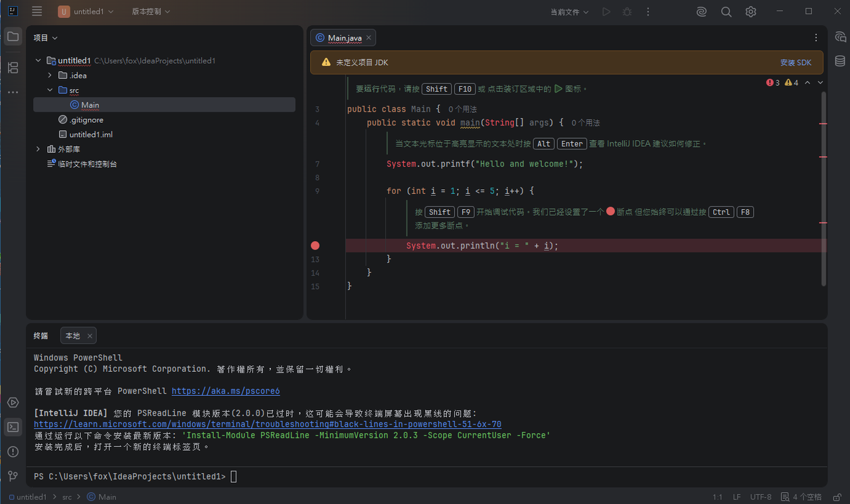Open the Project tool window icon
Screen dimensions: 850x504
[13, 37]
